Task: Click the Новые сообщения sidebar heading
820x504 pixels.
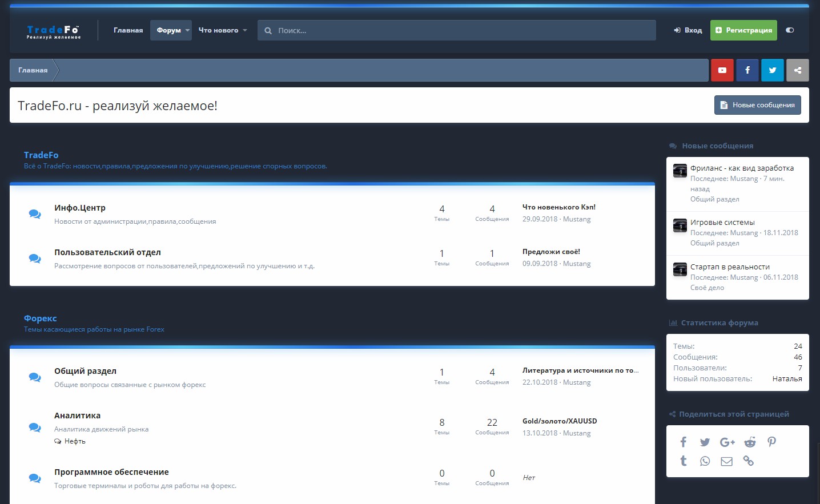Action: pos(717,146)
